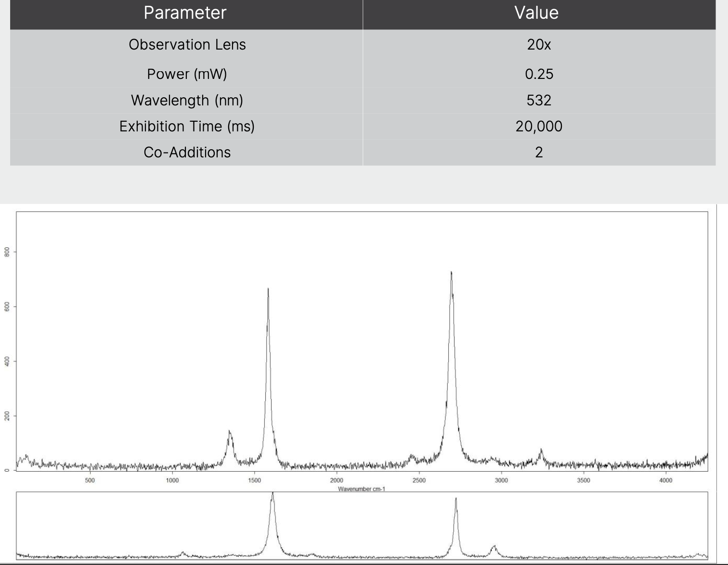Click the Value column header
The width and height of the screenshot is (728, 565).
pyautogui.click(x=536, y=13)
